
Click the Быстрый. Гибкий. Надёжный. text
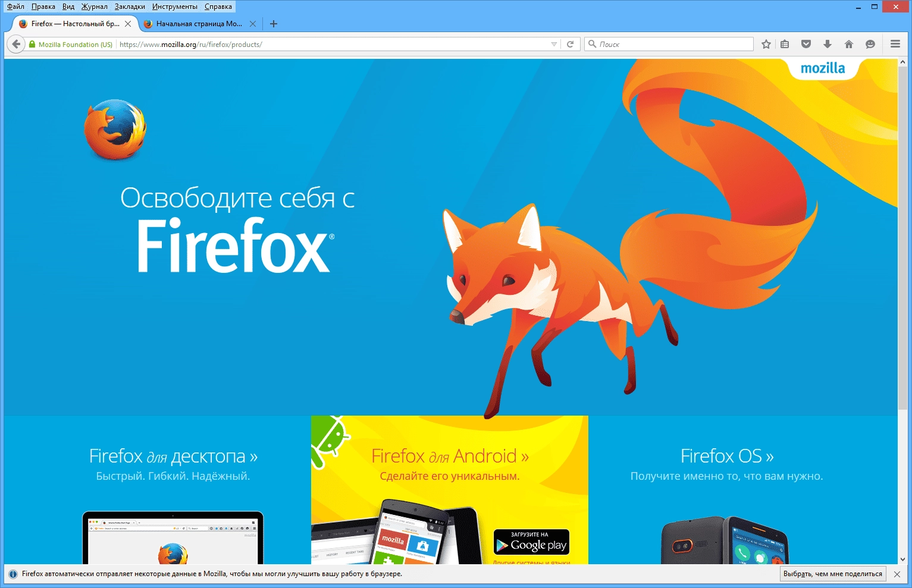click(x=173, y=476)
